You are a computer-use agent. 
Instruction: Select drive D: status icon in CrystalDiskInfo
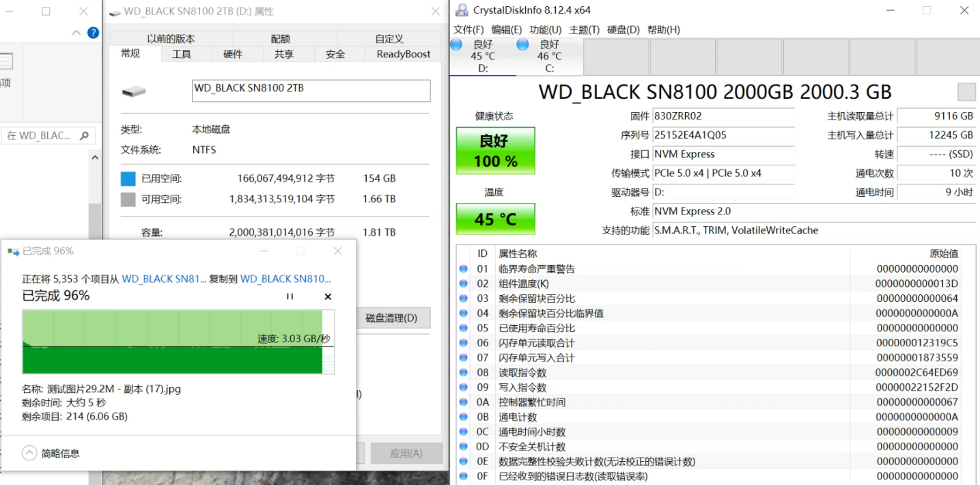coord(456,45)
